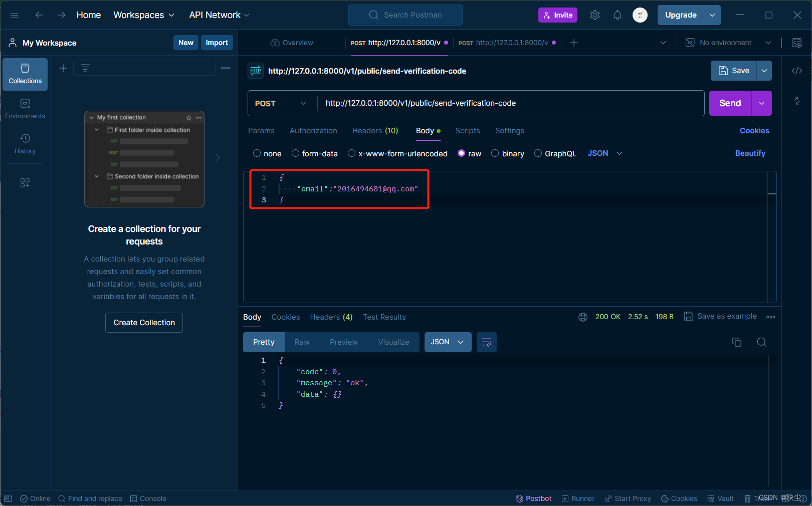Change response JSON format dropdown
The height and width of the screenshot is (506, 812).
coord(448,342)
